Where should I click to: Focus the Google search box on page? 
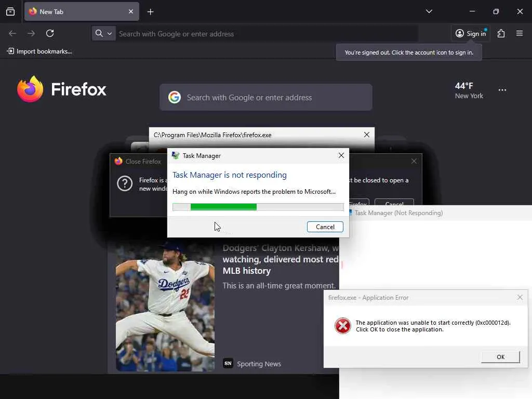pyautogui.click(x=266, y=97)
